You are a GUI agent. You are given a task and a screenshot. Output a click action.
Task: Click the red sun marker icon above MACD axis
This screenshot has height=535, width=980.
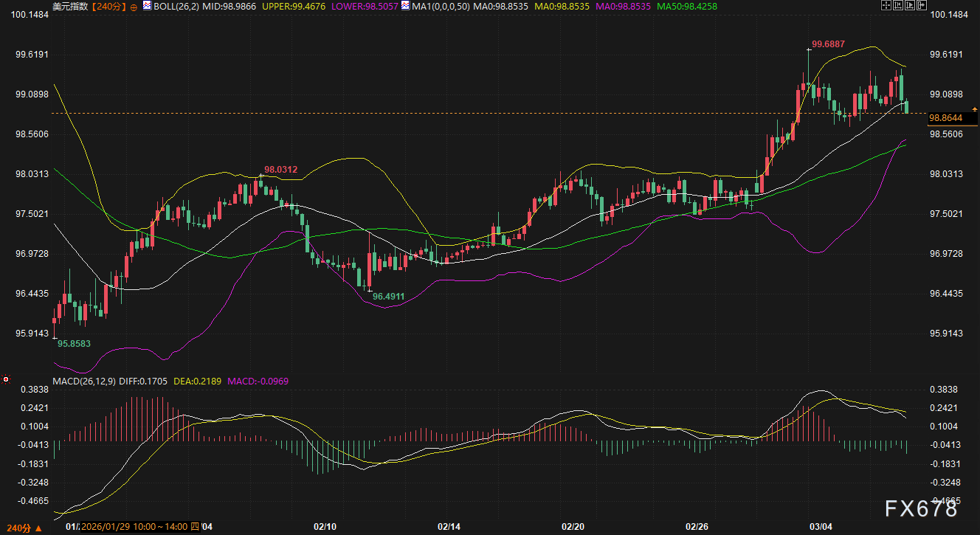click(6, 379)
